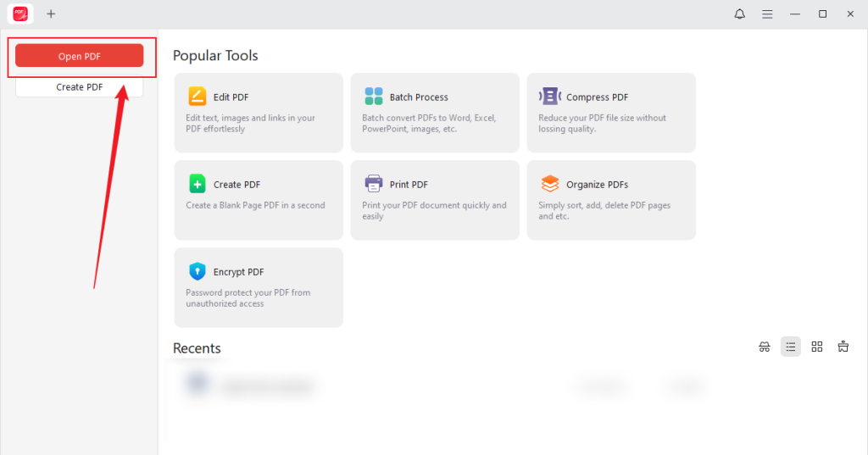Click the PDF app home logo tab
Screen dimensions: 868x455
coord(20,14)
